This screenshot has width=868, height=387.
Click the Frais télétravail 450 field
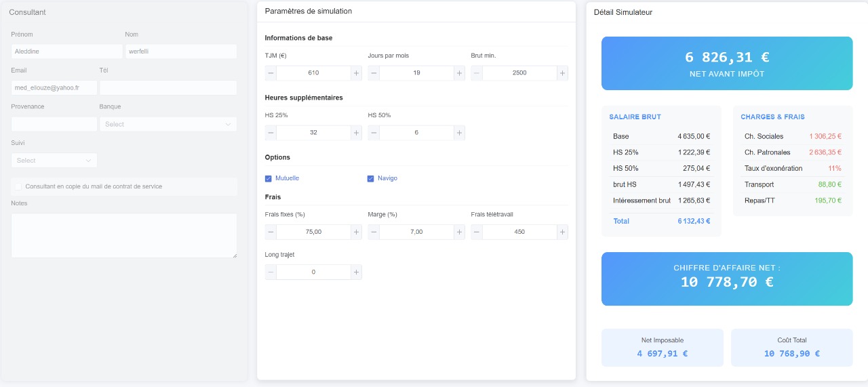tap(519, 232)
